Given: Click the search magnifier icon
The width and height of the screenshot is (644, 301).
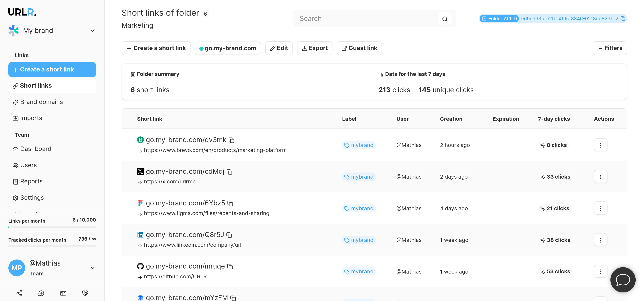Looking at the screenshot, I should click(445, 19).
